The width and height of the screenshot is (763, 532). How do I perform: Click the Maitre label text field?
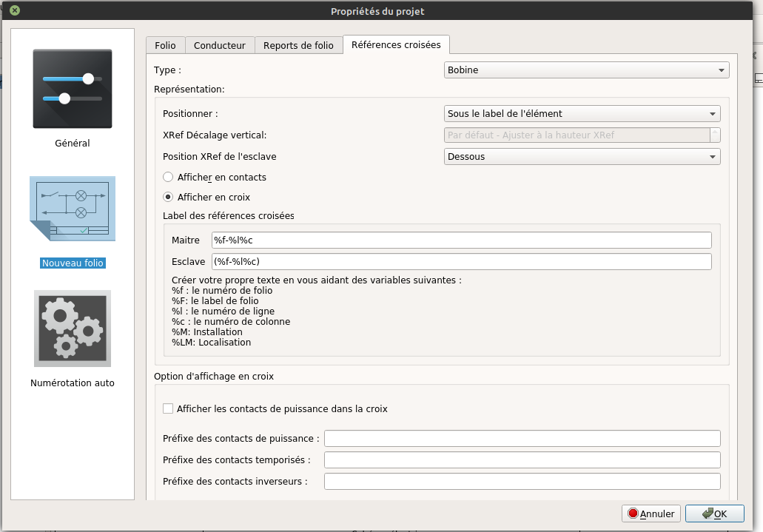(x=461, y=240)
